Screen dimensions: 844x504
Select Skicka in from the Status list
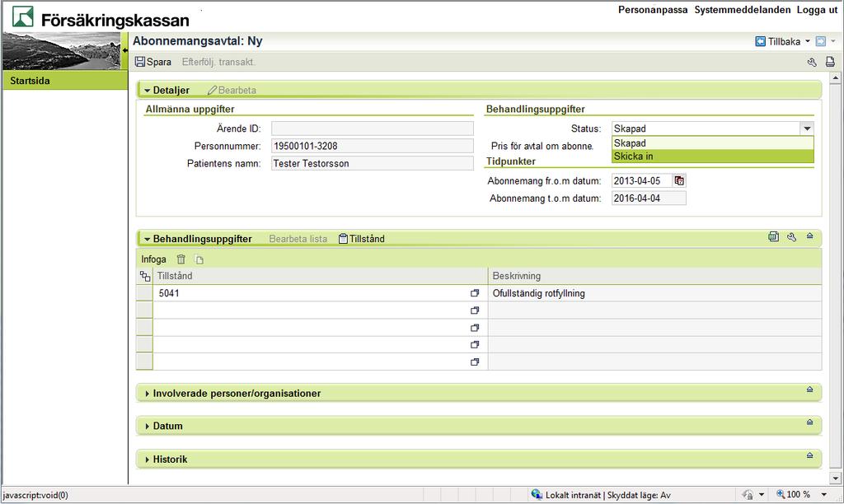(x=713, y=156)
